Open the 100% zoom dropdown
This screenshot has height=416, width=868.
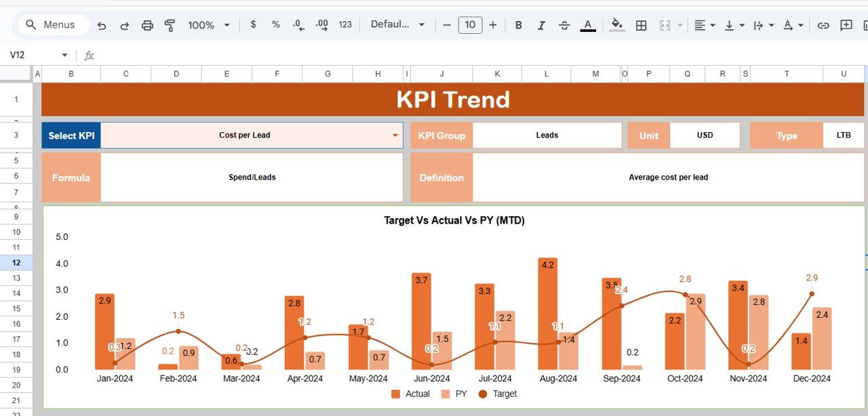click(x=208, y=25)
